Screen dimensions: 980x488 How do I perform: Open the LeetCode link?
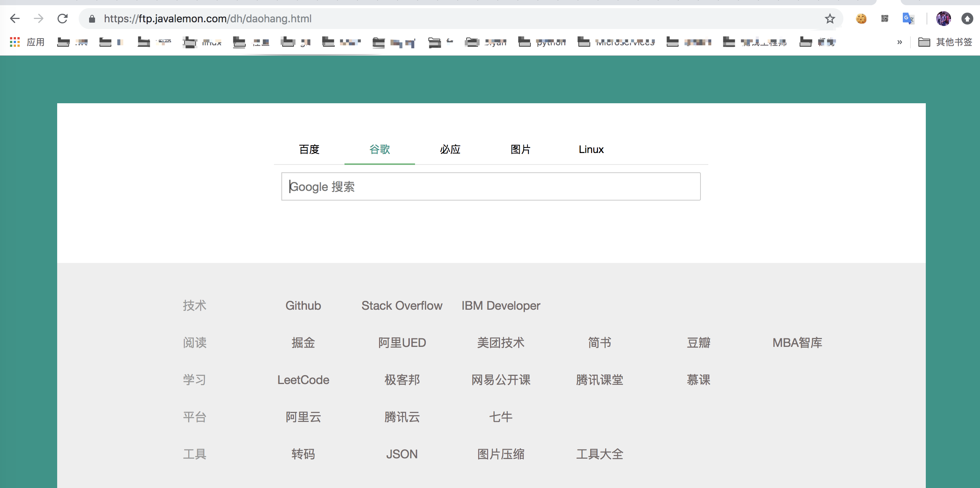pyautogui.click(x=303, y=380)
